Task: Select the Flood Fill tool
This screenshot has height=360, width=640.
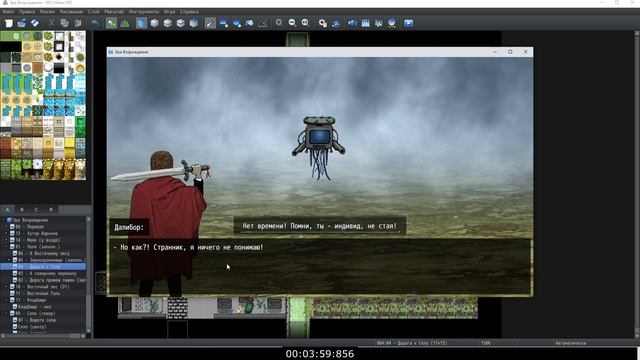Action: pos(249,23)
